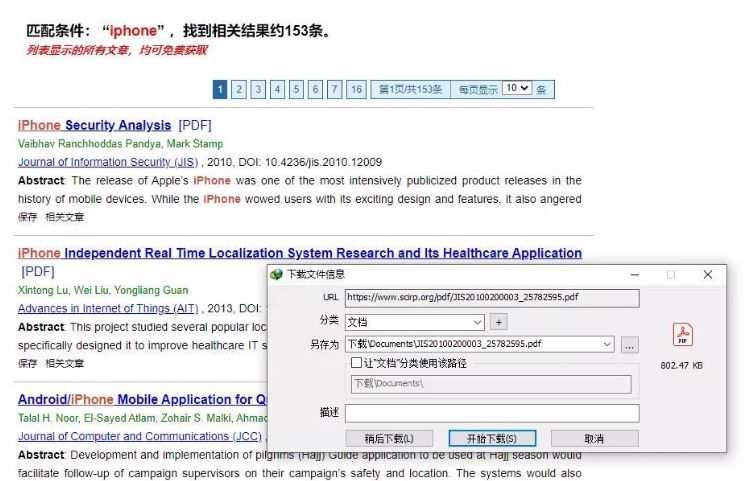748x481 pixels.
Task: Open the results-per-page dropdown showing 10
Action: pos(517,88)
